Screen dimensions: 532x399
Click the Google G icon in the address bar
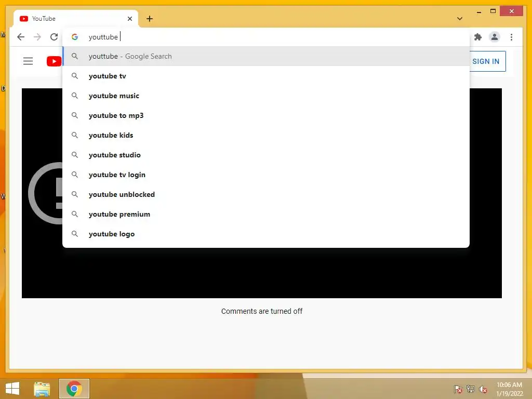(x=75, y=37)
